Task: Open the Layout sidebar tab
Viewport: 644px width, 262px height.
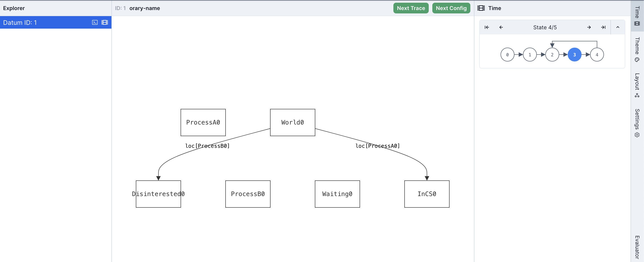Action: point(637,85)
